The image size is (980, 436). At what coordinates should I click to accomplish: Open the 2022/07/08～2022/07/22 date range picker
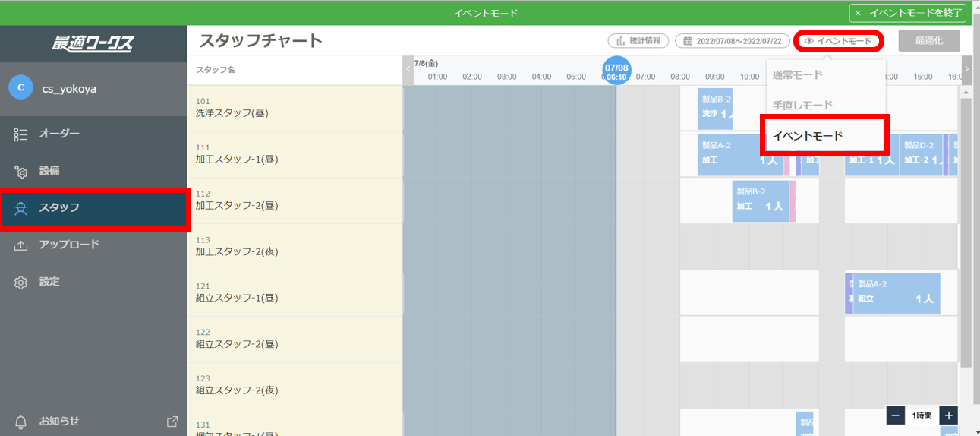[733, 41]
